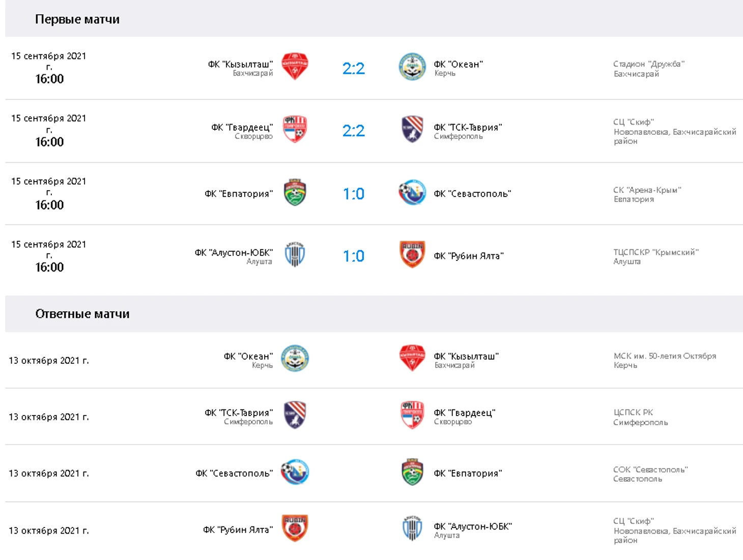Click the Okean logo in the return match
Image resolution: width=743 pixels, height=560 pixels.
point(295,358)
